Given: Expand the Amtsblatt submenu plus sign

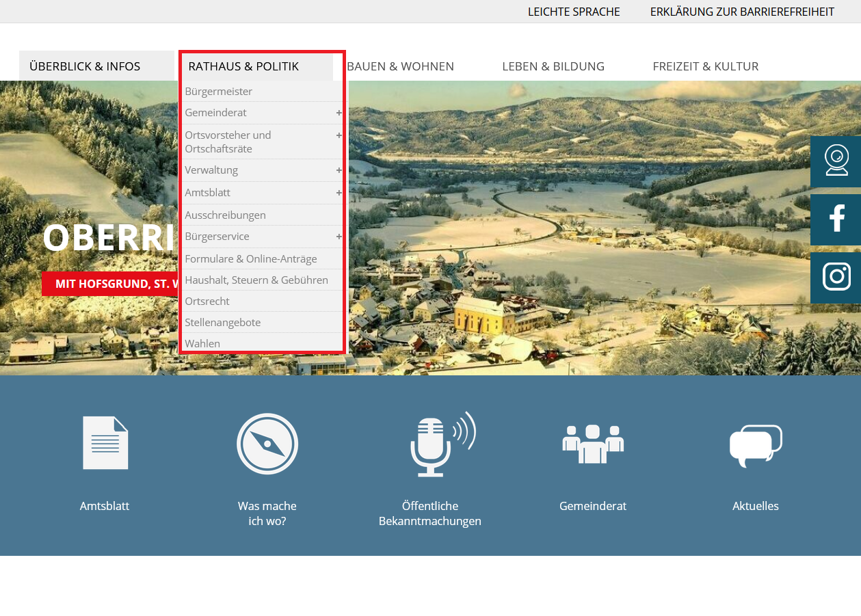Looking at the screenshot, I should click(x=339, y=193).
